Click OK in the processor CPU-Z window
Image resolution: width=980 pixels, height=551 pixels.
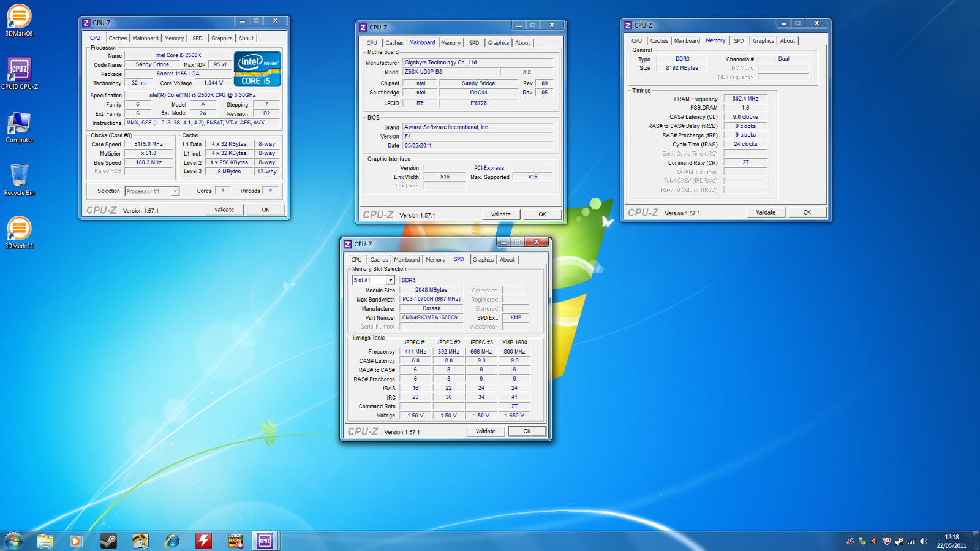click(x=266, y=210)
